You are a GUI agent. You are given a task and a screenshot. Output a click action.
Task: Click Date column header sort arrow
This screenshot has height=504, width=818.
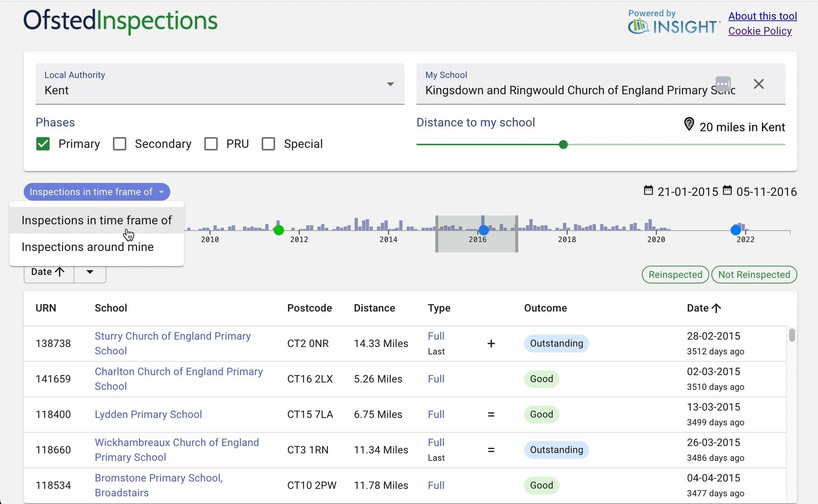[717, 308]
